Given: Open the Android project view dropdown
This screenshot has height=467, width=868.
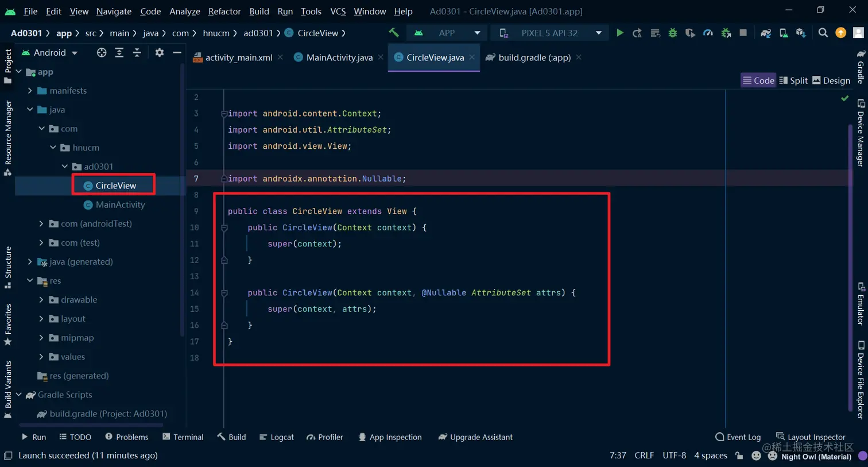Looking at the screenshot, I should [50, 52].
